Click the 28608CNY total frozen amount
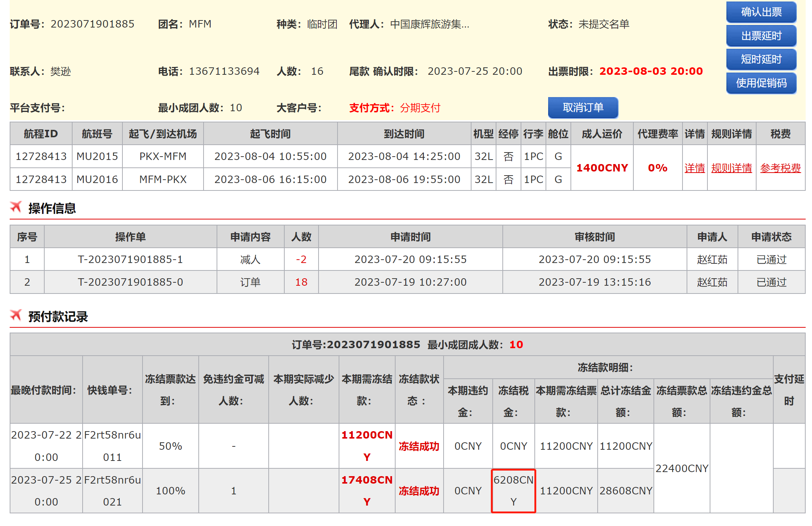This screenshot has width=812, height=526. tap(626, 491)
